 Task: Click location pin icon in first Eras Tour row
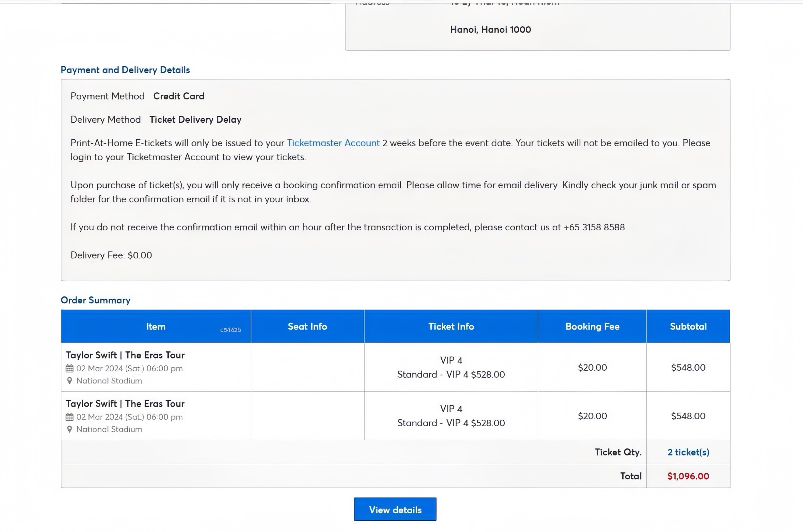pyautogui.click(x=70, y=381)
